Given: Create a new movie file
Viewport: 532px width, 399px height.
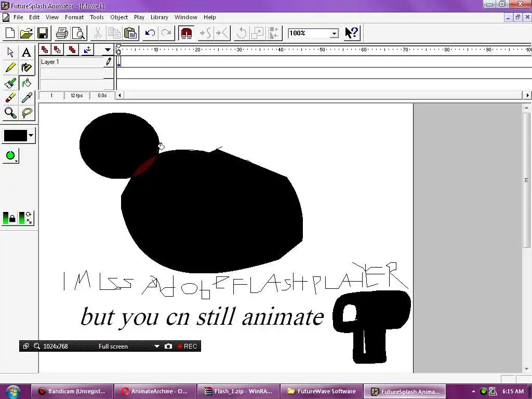Looking at the screenshot, I should [x=10, y=33].
